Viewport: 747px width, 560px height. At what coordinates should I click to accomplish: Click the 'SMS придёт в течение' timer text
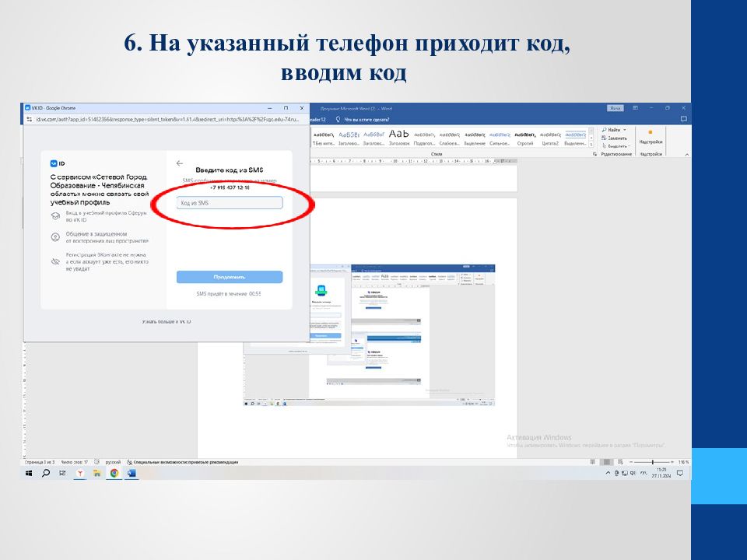coord(229,294)
